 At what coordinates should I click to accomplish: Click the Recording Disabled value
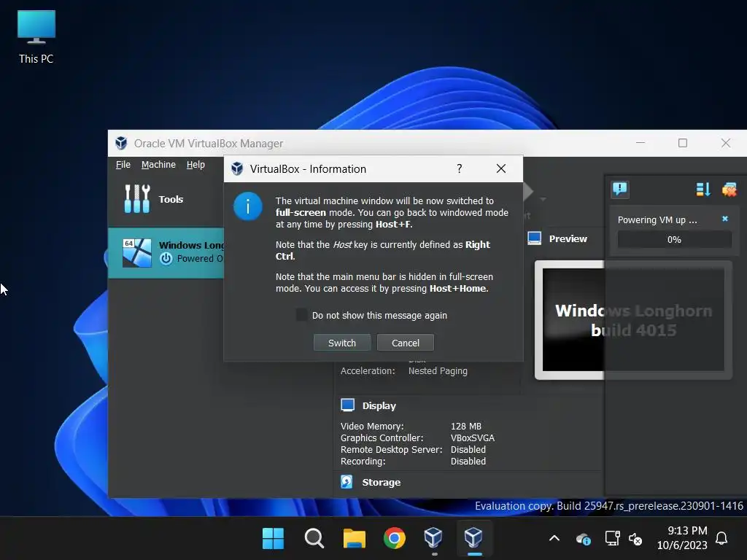coord(468,462)
